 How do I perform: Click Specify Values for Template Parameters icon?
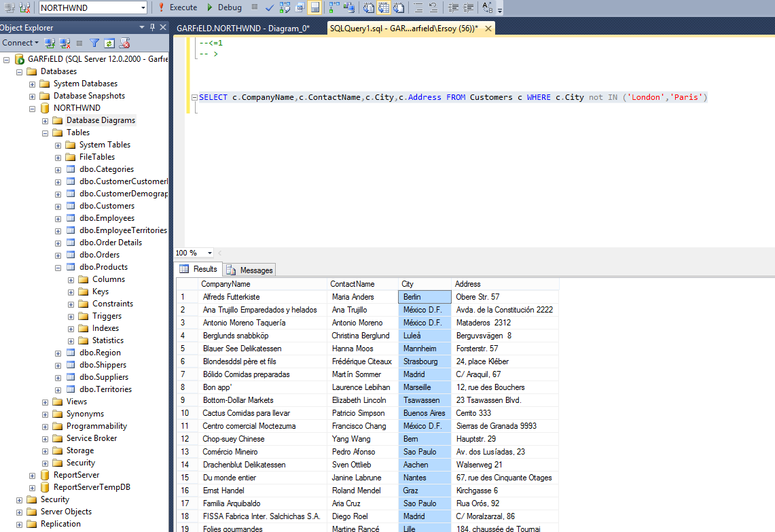point(487,7)
